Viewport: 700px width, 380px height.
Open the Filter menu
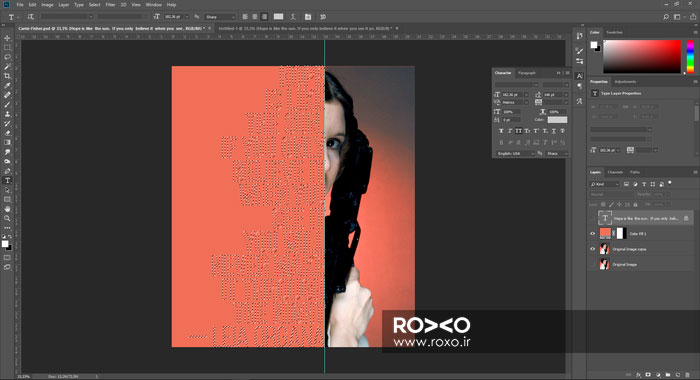coord(110,4)
